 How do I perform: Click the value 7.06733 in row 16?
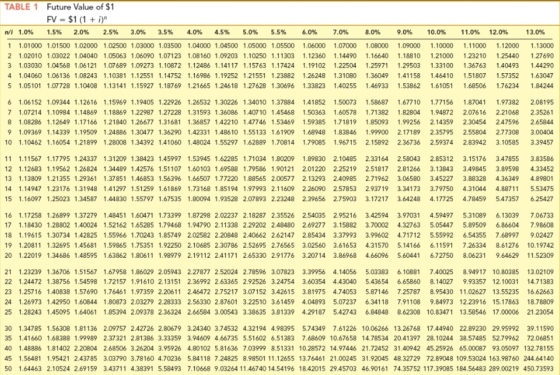(x=542, y=215)
